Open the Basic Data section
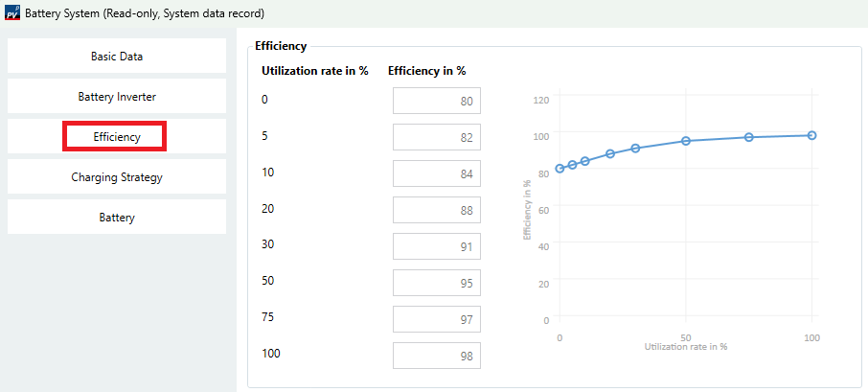868x392 pixels. (117, 57)
